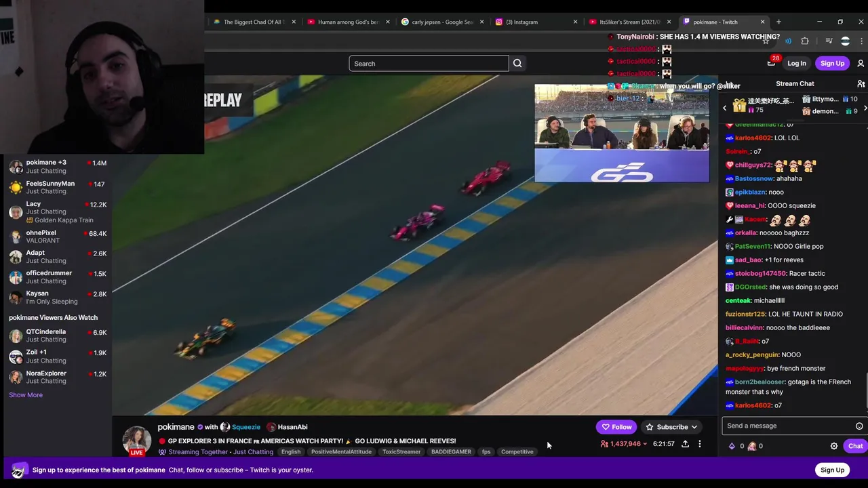Open Lacy channel in the sidebar
The image size is (868, 488).
pos(58,211)
